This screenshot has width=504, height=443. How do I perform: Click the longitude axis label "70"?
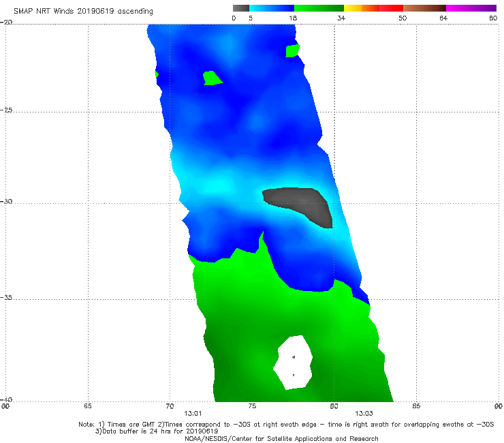[x=170, y=406]
